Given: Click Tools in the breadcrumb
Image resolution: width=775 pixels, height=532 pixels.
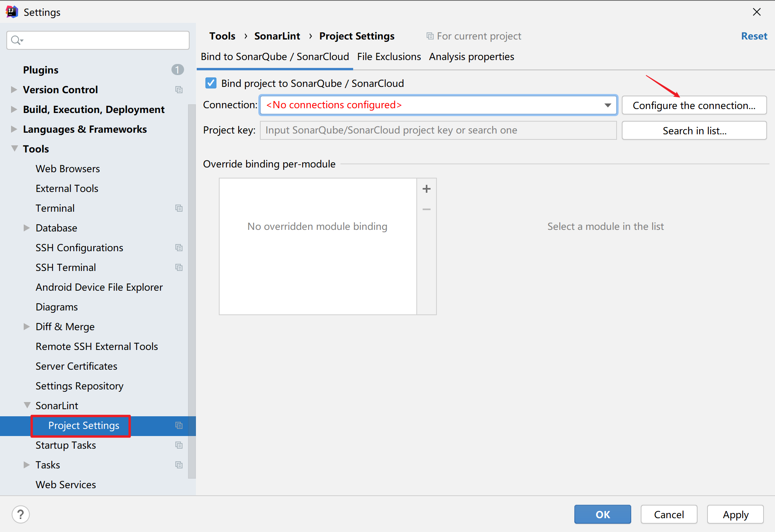Looking at the screenshot, I should tap(222, 36).
